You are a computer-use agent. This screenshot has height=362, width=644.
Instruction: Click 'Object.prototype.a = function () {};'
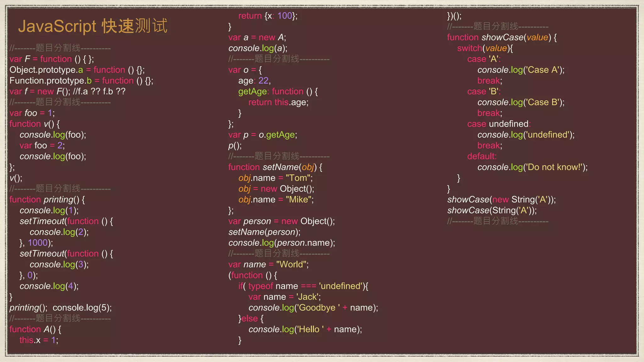pos(77,70)
